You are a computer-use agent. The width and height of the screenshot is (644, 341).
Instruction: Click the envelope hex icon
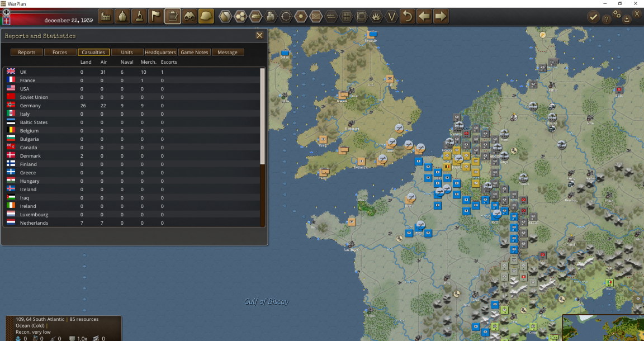(x=316, y=16)
